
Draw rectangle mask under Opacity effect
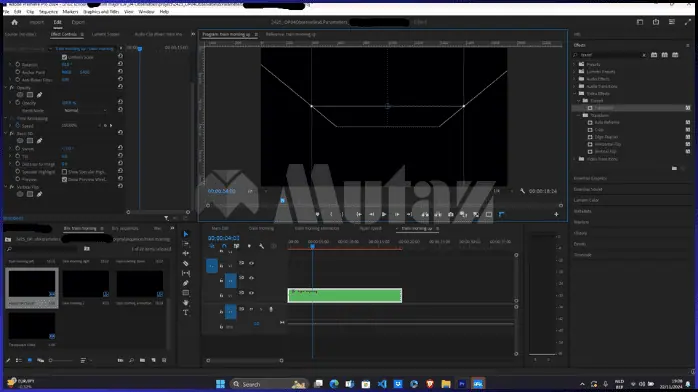[x=30, y=95]
